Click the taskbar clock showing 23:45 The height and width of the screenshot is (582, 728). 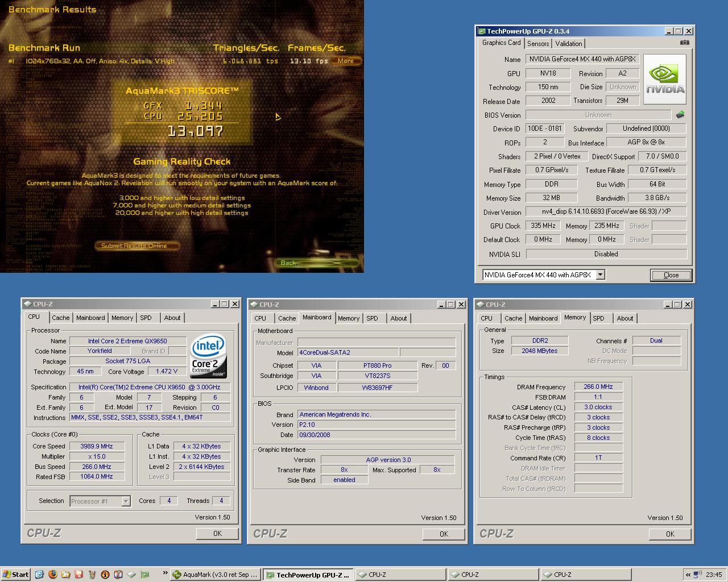pos(713,575)
